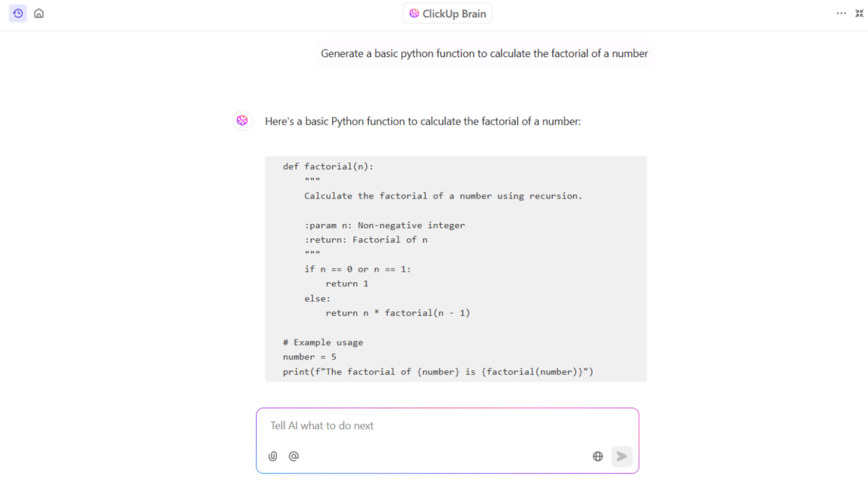Collapse the ClickUp Brain window

pyautogui.click(x=859, y=13)
